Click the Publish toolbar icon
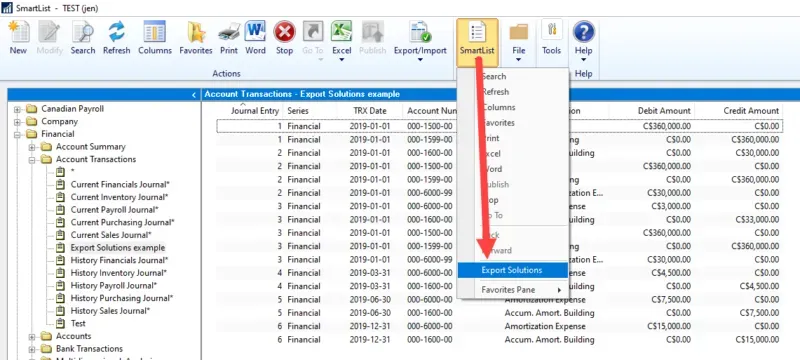The image size is (800, 360). (372, 32)
